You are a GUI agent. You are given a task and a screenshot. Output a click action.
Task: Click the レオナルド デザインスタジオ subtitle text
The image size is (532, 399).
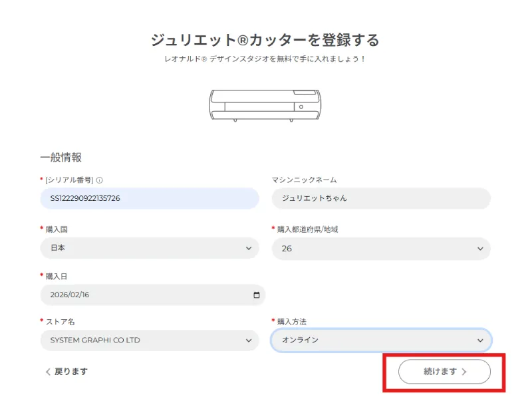point(265,59)
